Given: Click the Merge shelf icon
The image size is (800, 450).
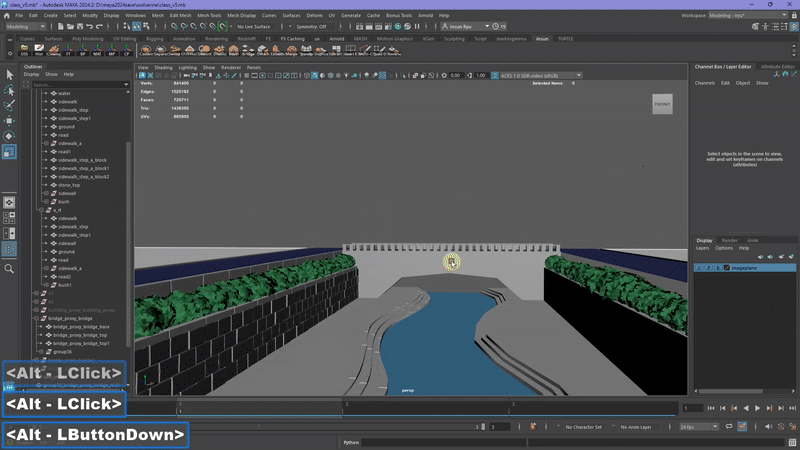Looking at the screenshot, I should click(292, 50).
